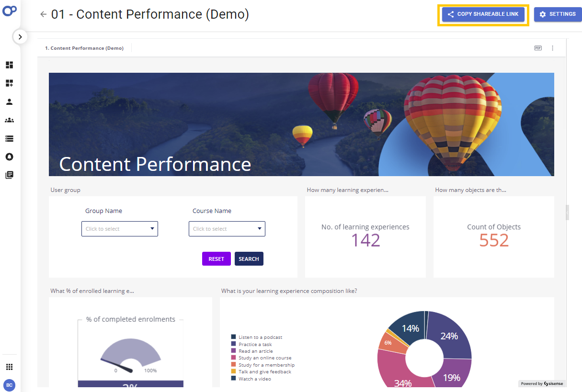Image resolution: width=582 pixels, height=392 pixels.
Task: Open the list view icon in the sidebar
Action: (x=10, y=138)
